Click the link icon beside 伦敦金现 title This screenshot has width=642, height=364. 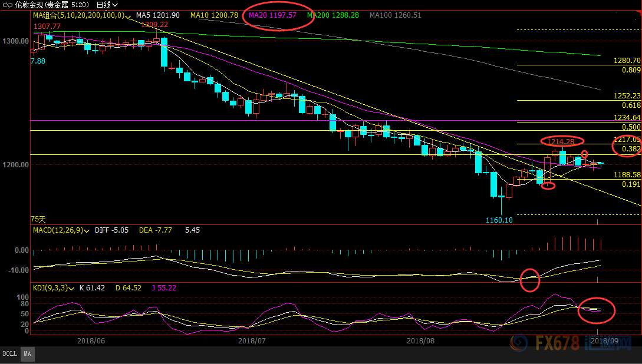point(8,4)
